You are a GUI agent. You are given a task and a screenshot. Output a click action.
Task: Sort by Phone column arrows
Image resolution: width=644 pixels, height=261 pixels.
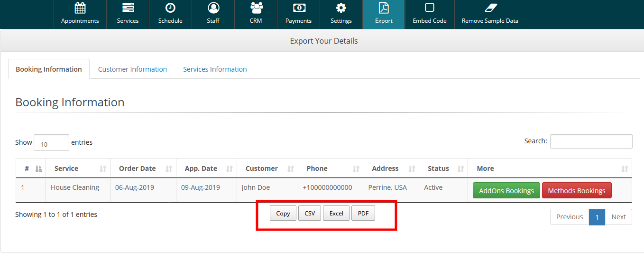pos(356,169)
